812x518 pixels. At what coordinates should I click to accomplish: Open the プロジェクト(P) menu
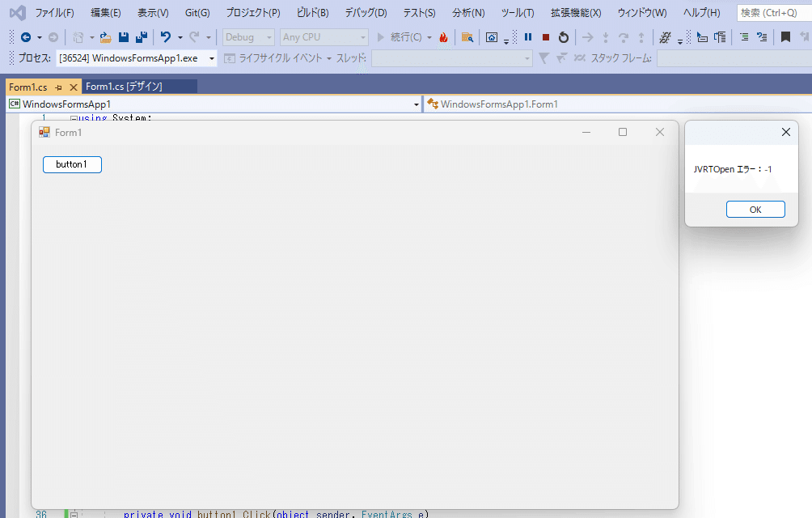pyautogui.click(x=252, y=13)
